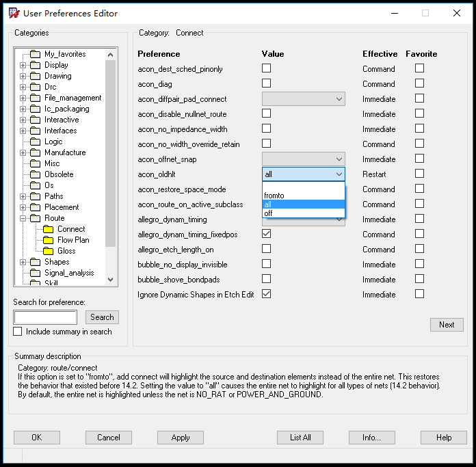The height and width of the screenshot is (467, 476).
Task: Check allegro_etch_length_on value checkbox
Action: pyautogui.click(x=266, y=249)
